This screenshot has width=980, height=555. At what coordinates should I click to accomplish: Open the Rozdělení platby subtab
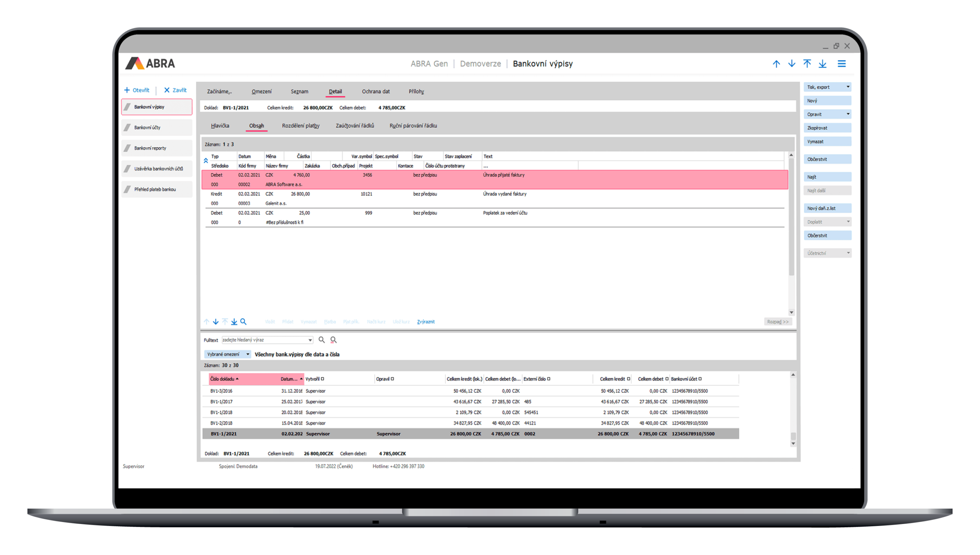click(x=301, y=126)
